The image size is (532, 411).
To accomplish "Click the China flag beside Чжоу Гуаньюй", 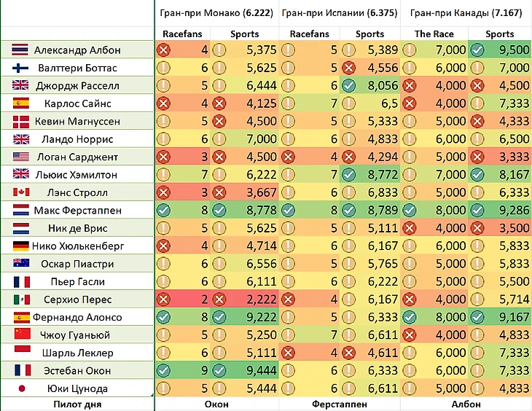I will coord(23,334).
